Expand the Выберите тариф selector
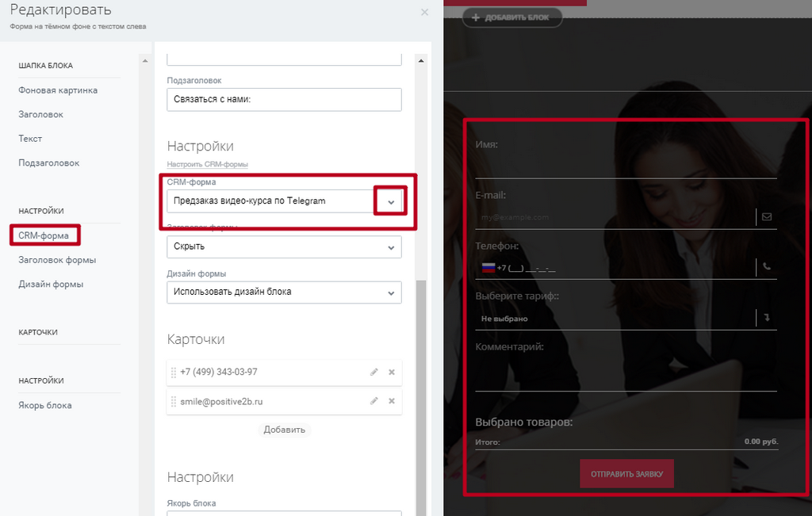This screenshot has width=812, height=516. coord(626,319)
